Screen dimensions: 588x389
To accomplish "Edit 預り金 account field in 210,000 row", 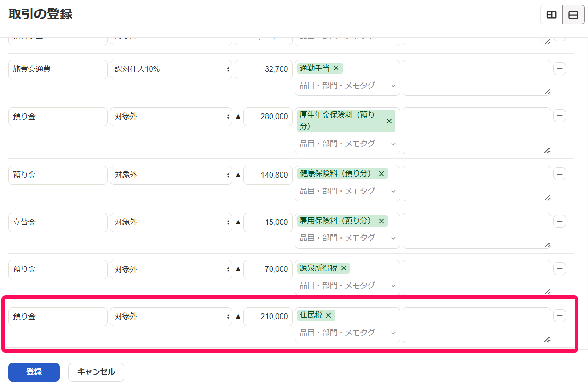I will point(58,317).
